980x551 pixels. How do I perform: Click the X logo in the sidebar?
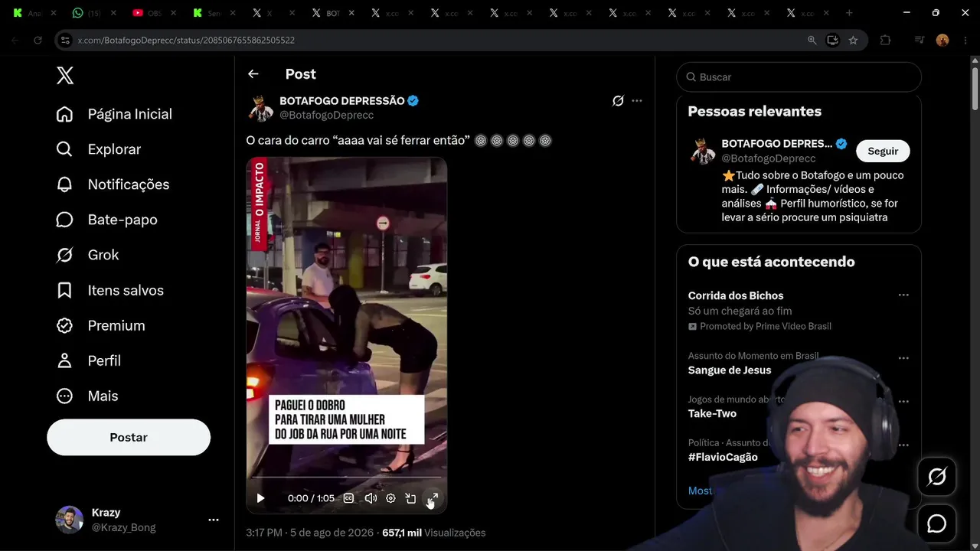tap(65, 75)
